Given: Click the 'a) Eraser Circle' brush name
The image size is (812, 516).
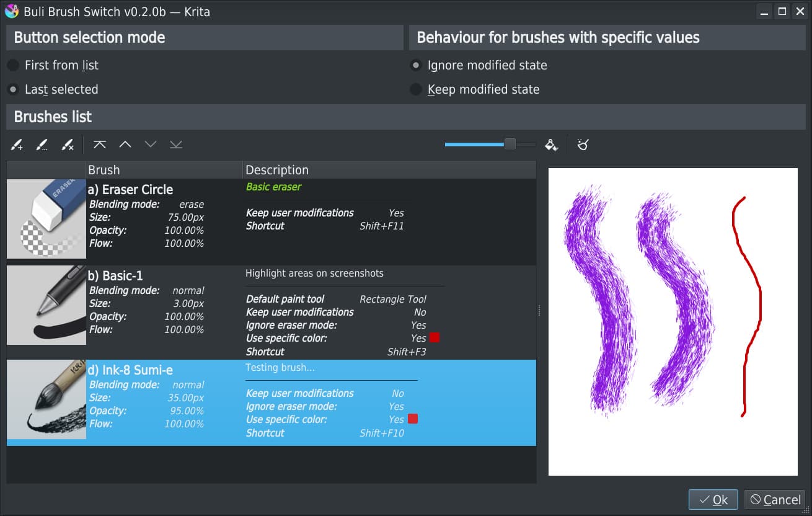Looking at the screenshot, I should point(131,190).
